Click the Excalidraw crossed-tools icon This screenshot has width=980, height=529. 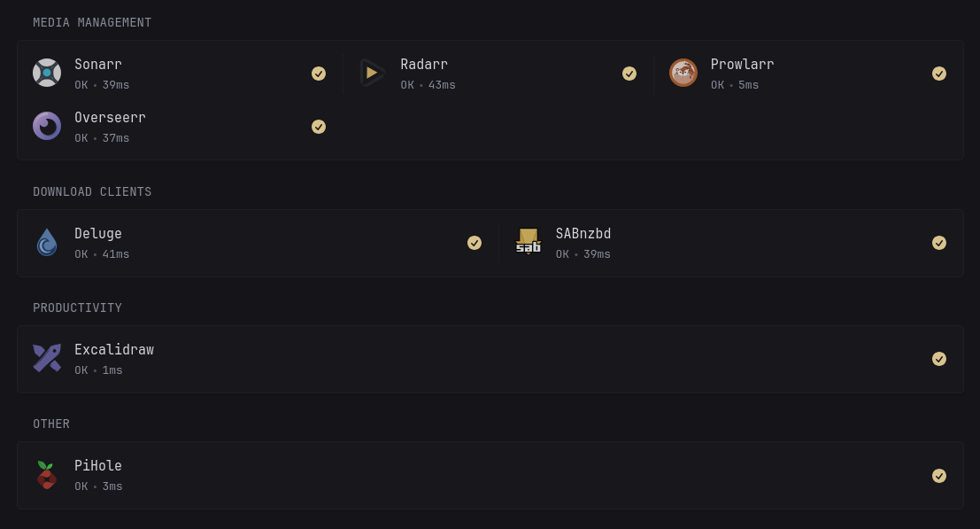[x=47, y=358]
